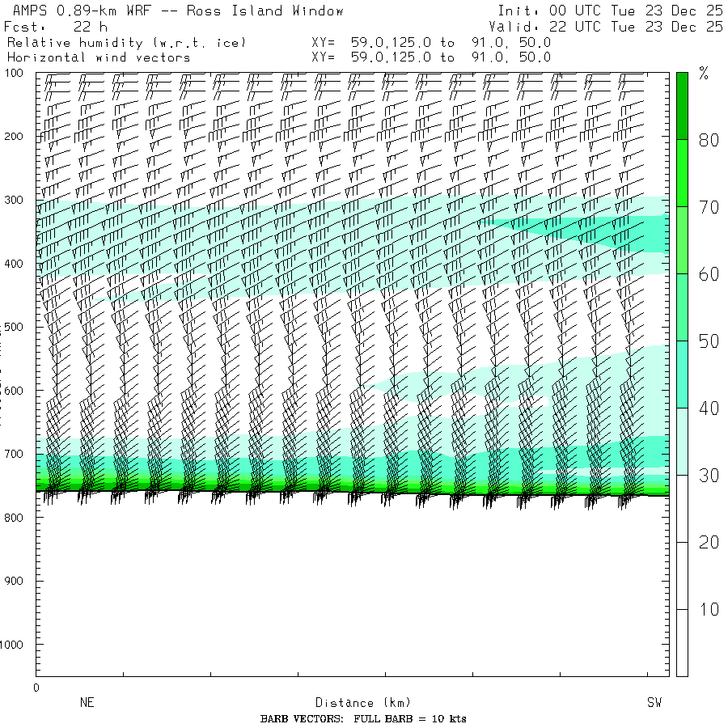Click the percent unit label above the colorbar
Viewport: 728px width, 728px height.
coord(704,74)
